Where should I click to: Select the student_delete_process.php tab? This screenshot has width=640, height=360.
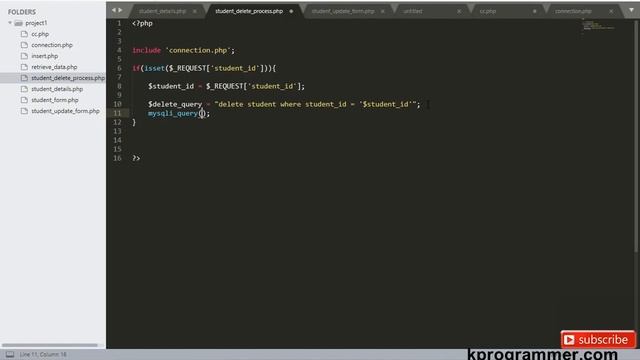click(249, 11)
